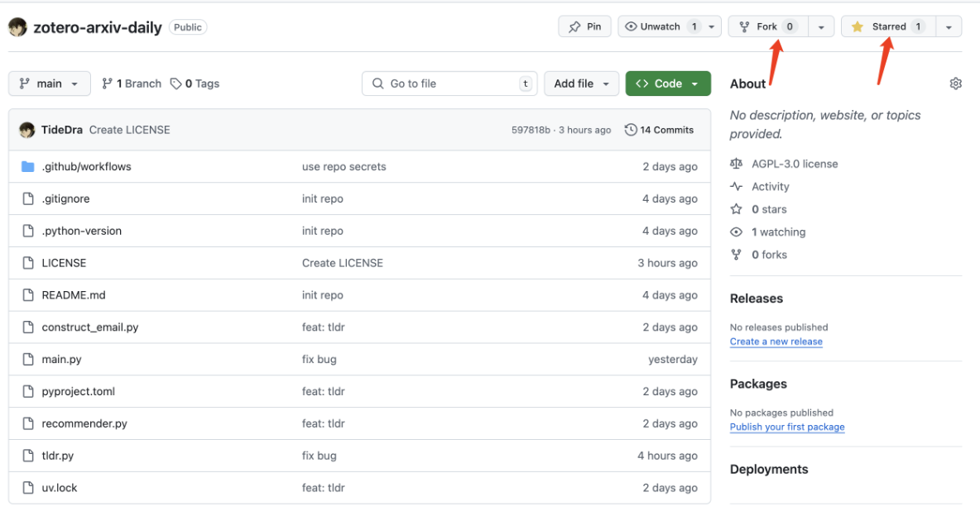Click the main.py file icon

point(27,360)
